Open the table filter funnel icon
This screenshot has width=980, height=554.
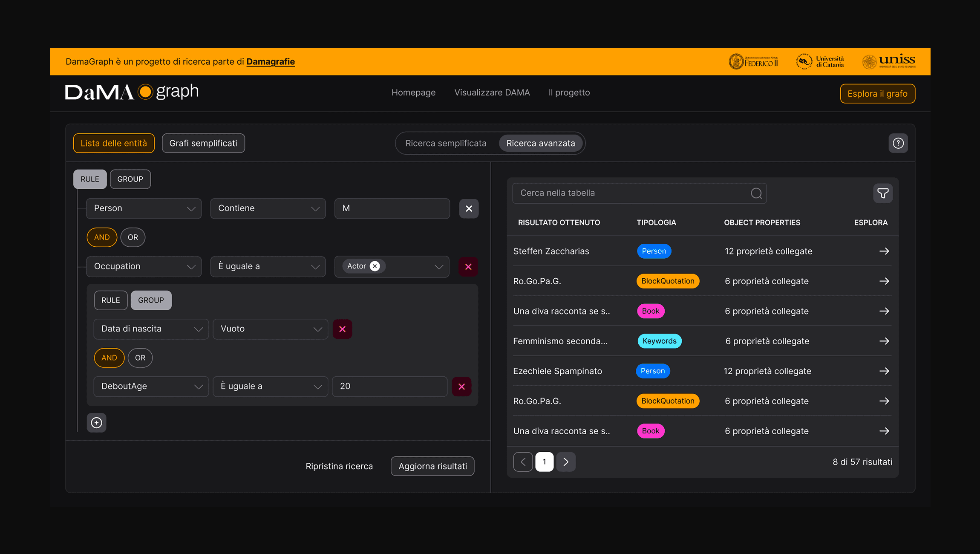tap(883, 193)
